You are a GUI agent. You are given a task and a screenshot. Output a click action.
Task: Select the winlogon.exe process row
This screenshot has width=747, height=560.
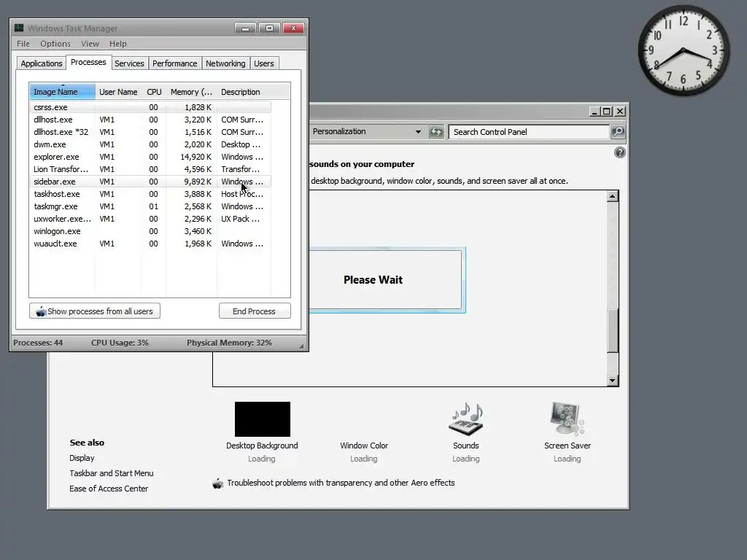(150, 231)
